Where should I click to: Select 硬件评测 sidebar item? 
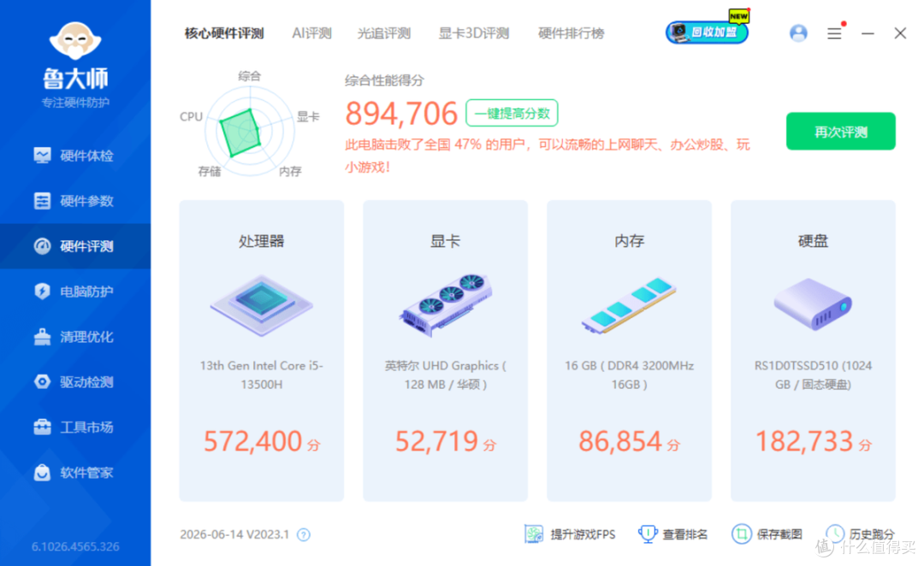(x=74, y=246)
